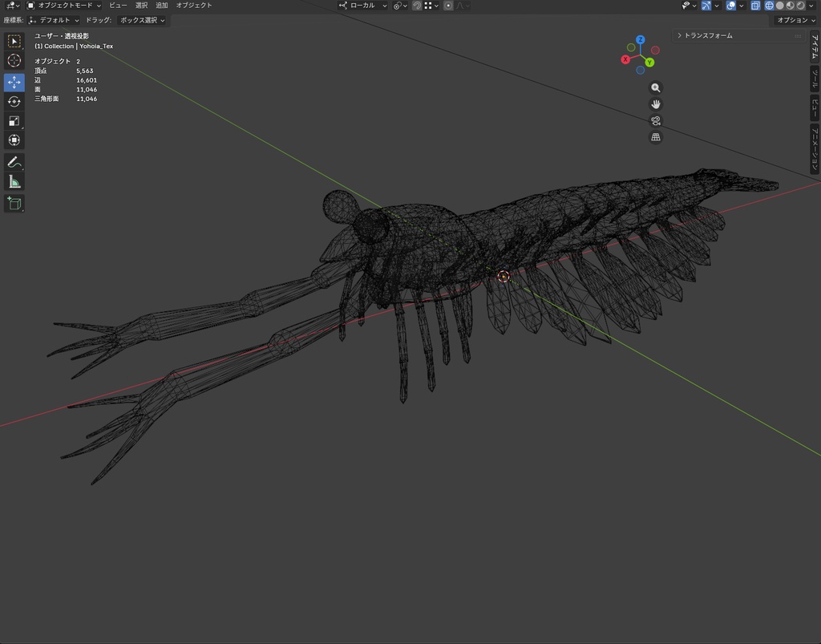Click the 三角形面 triangle count row
Viewport: 821px width, 644px height.
[66, 99]
